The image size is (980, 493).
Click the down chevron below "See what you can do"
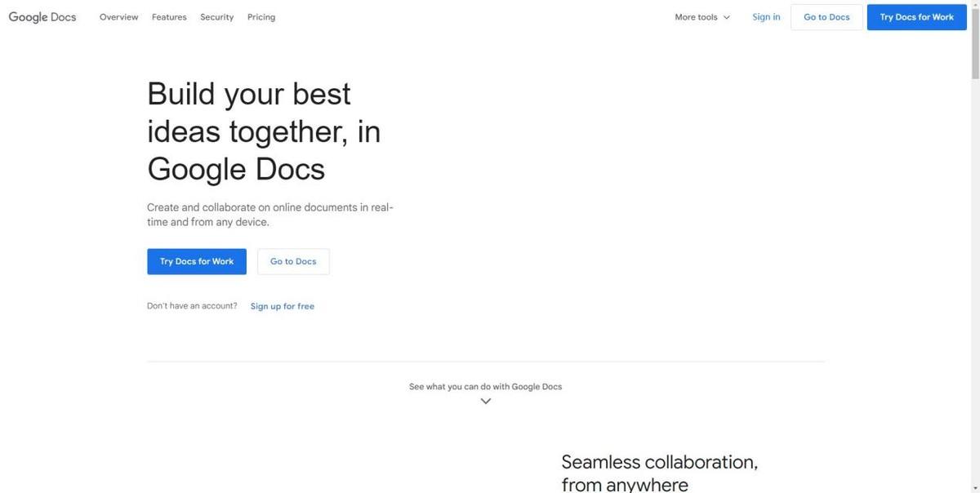coord(486,402)
